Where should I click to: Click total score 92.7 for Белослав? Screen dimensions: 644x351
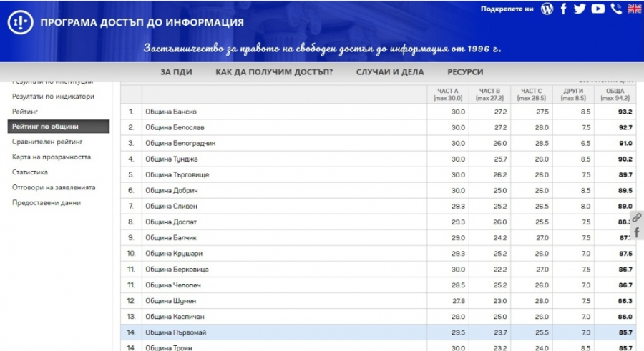tap(625, 127)
